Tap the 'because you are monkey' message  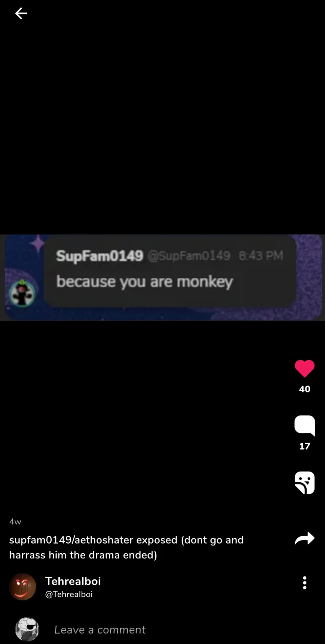(144, 282)
